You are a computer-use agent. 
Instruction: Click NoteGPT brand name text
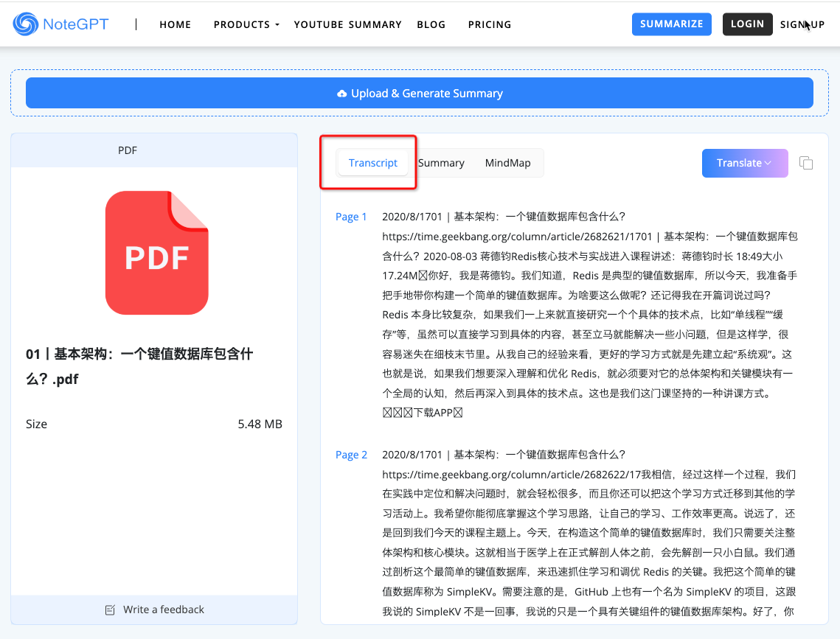[75, 24]
